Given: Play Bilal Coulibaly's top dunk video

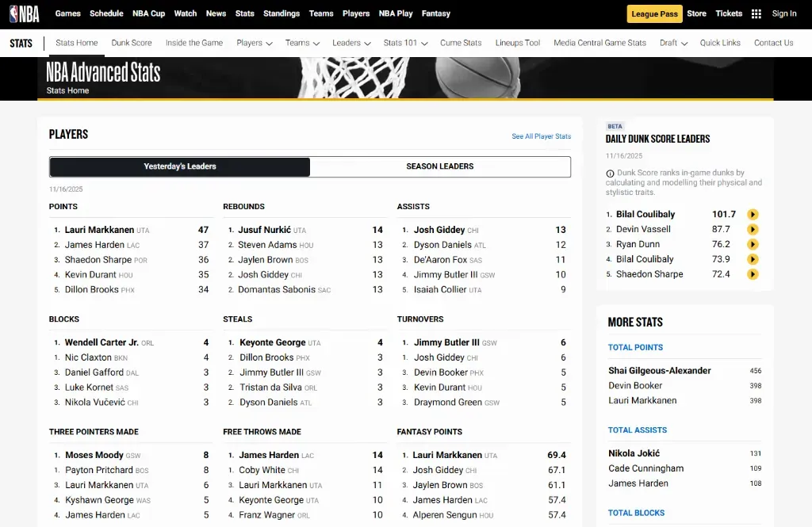Looking at the screenshot, I should (752, 214).
